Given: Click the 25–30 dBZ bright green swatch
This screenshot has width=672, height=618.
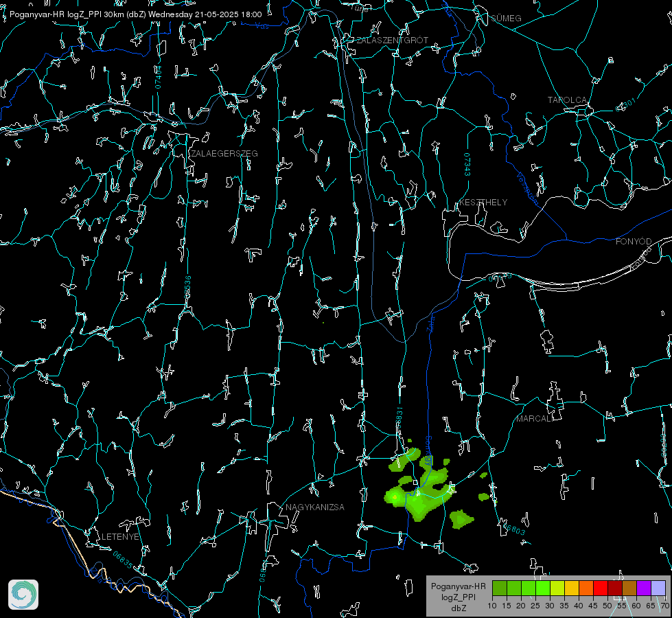Looking at the screenshot, I should [543, 588].
